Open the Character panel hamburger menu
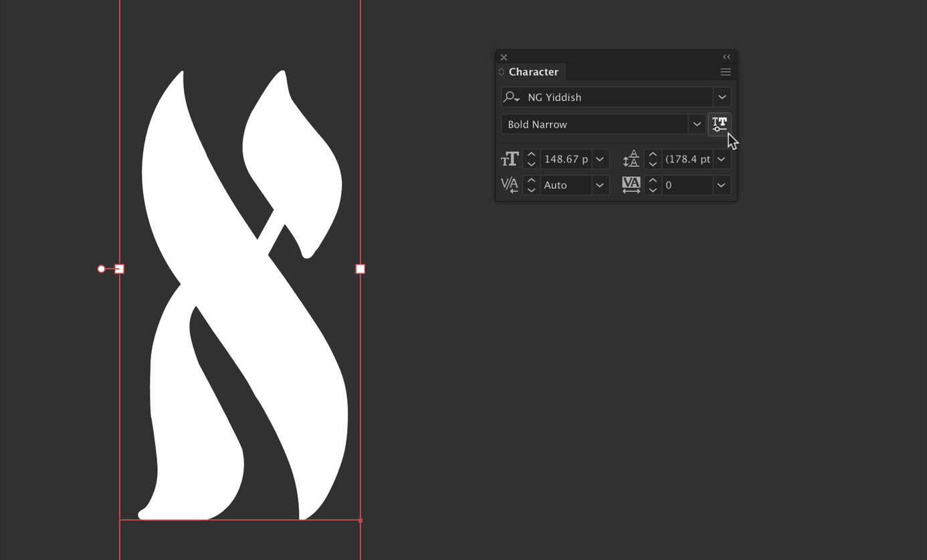 point(726,72)
